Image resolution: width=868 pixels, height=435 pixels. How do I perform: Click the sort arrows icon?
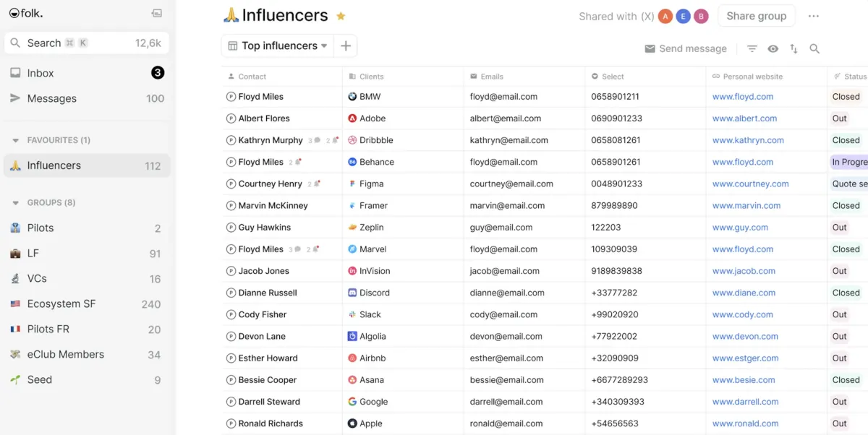(x=793, y=48)
